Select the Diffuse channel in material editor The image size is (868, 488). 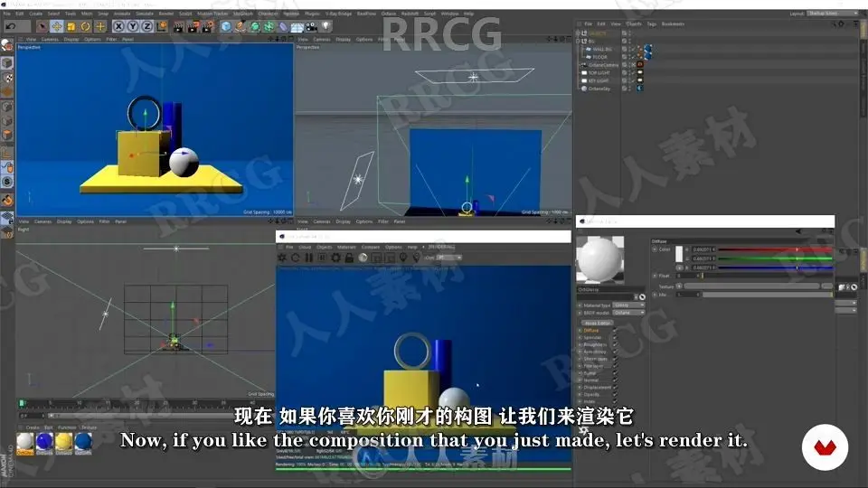591,331
